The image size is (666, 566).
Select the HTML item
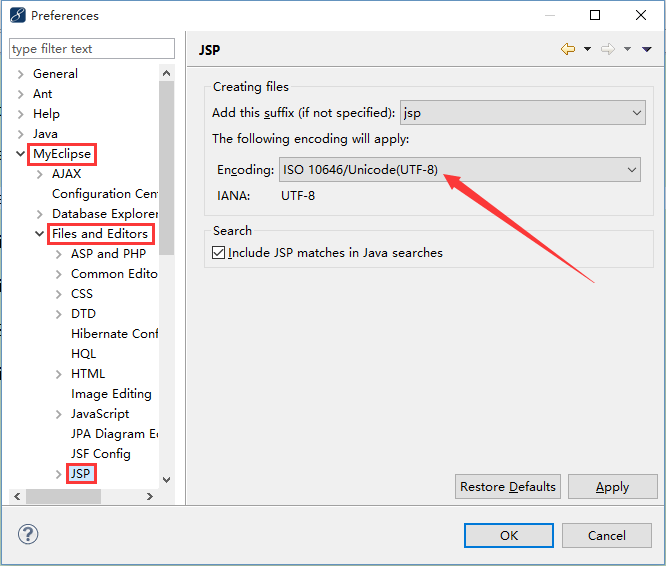[x=88, y=374]
